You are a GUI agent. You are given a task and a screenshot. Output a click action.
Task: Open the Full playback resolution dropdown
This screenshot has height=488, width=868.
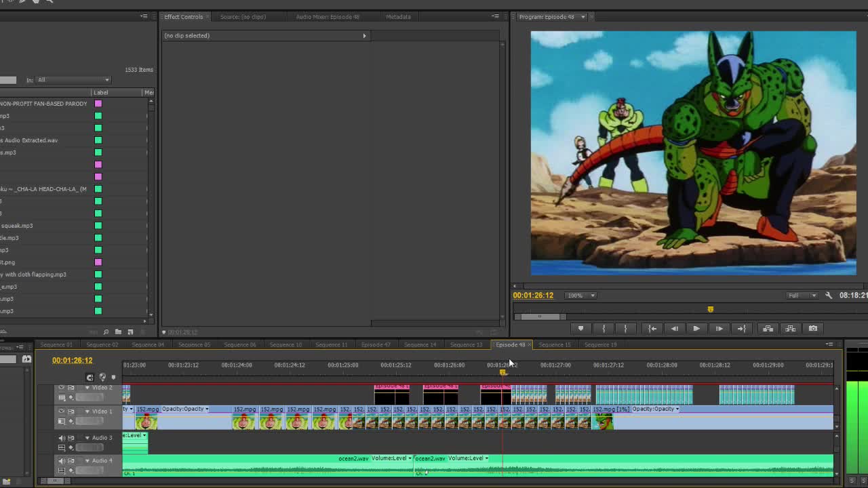coord(802,296)
